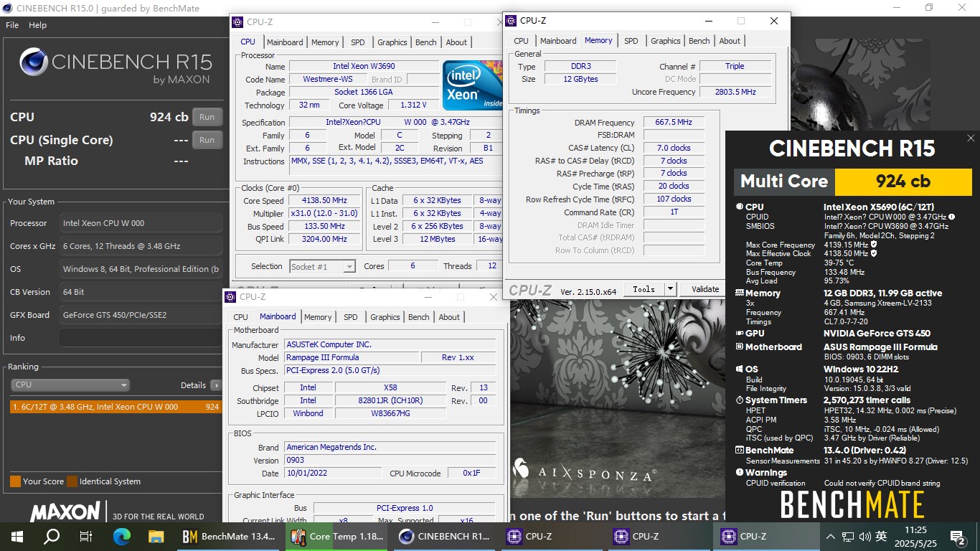Open Graphics tab in CPU-Z memory window

pos(666,41)
